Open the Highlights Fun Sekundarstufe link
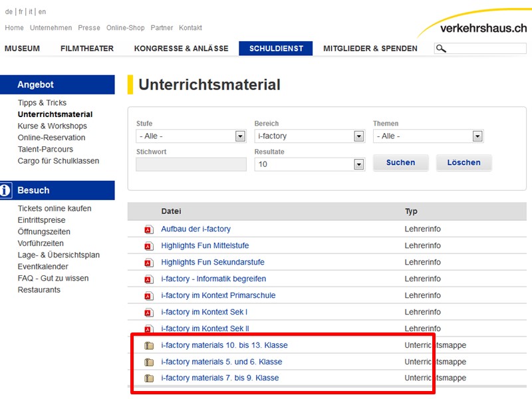The width and height of the screenshot is (532, 399). tap(212, 263)
